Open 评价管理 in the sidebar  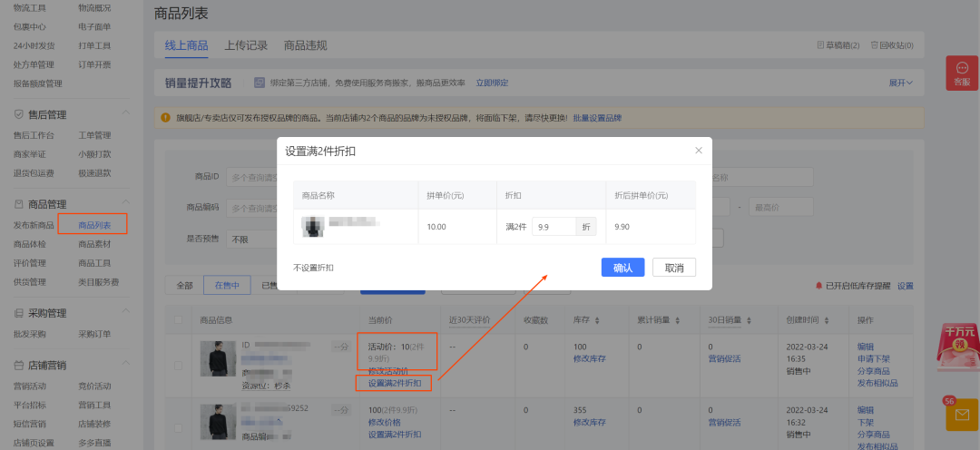click(29, 263)
